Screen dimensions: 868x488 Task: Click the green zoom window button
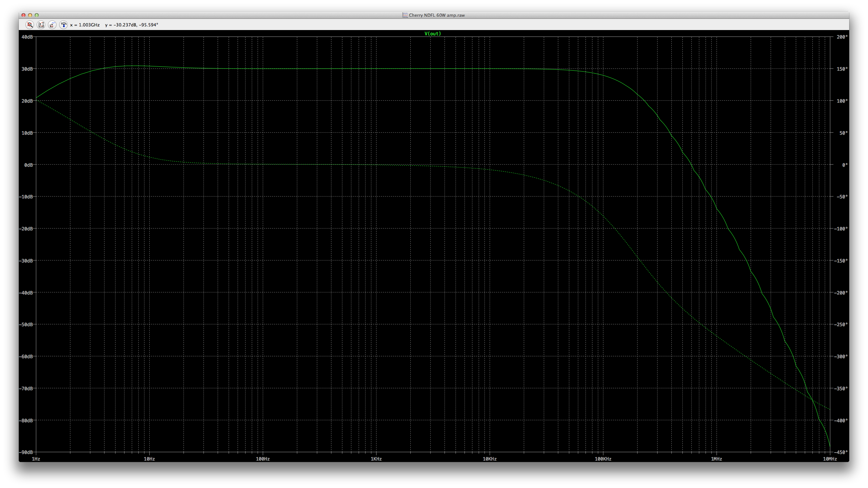[37, 15]
